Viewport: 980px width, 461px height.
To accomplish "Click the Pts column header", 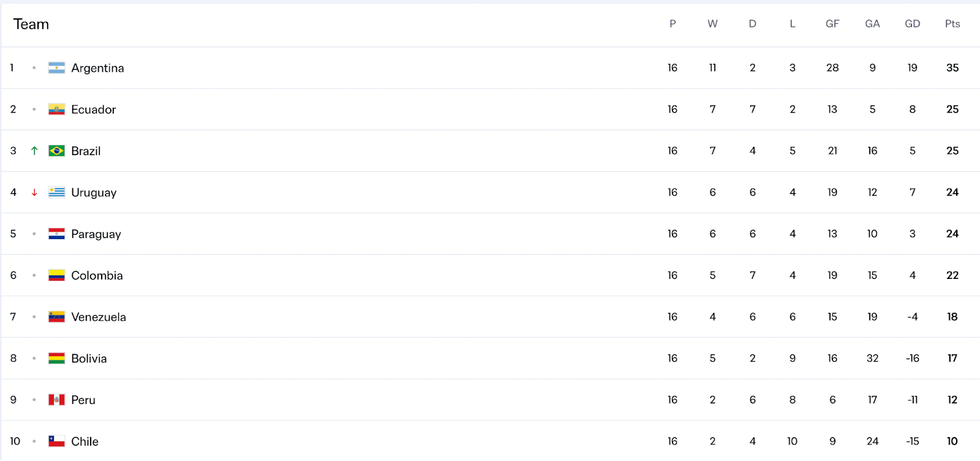I will (952, 24).
